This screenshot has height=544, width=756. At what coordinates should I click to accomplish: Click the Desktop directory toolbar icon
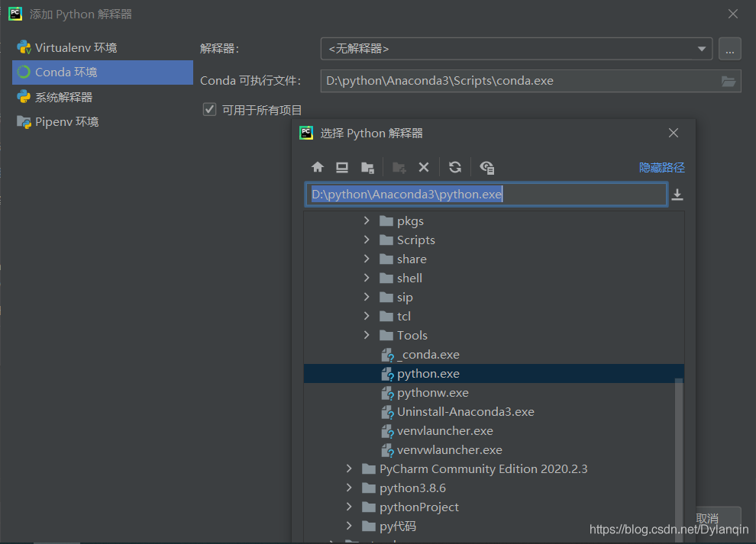click(342, 168)
